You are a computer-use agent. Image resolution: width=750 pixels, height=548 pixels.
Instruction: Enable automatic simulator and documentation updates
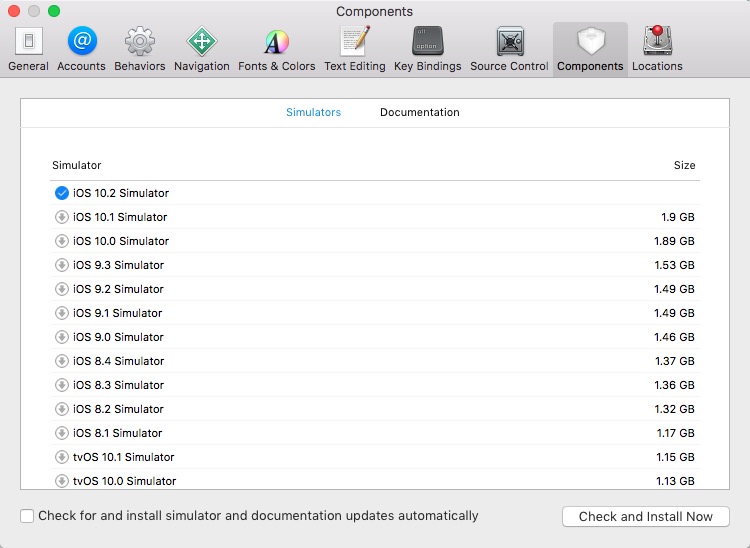click(x=27, y=516)
